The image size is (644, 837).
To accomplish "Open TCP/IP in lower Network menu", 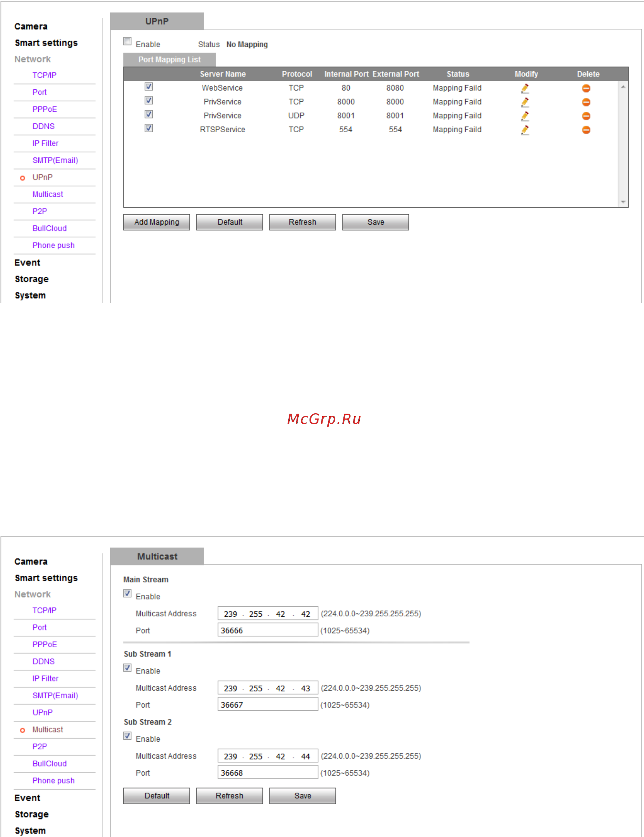I will 44,611.
